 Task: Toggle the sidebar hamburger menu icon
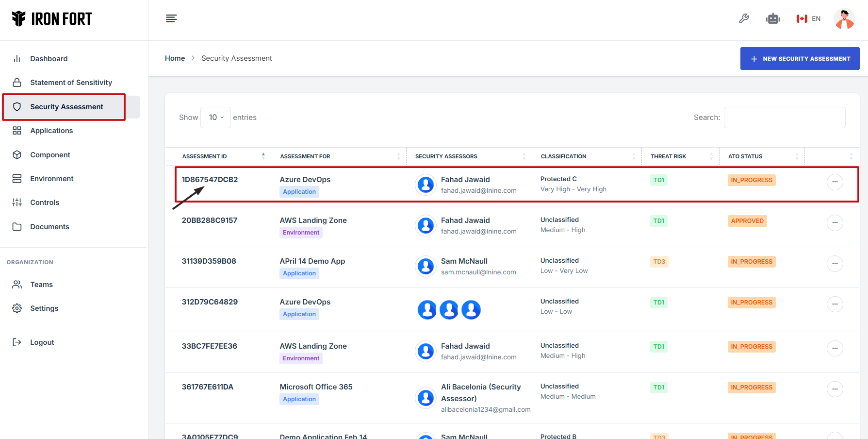pos(171,19)
